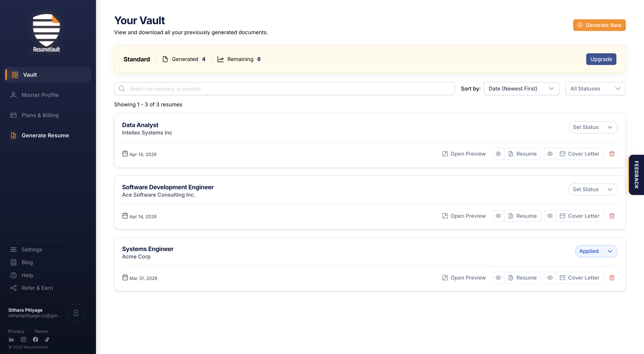Preview Systems Engineer resume via eye icon
This screenshot has height=354, width=644.
click(498, 278)
